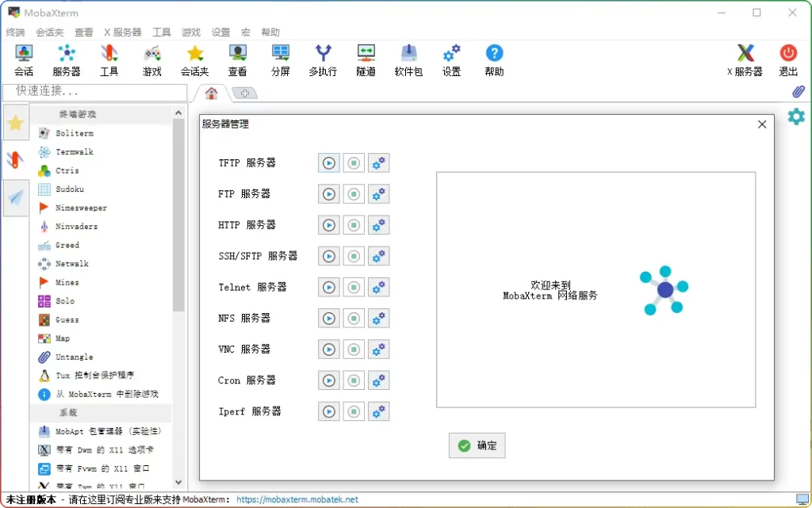Switch to the home tab

211,93
